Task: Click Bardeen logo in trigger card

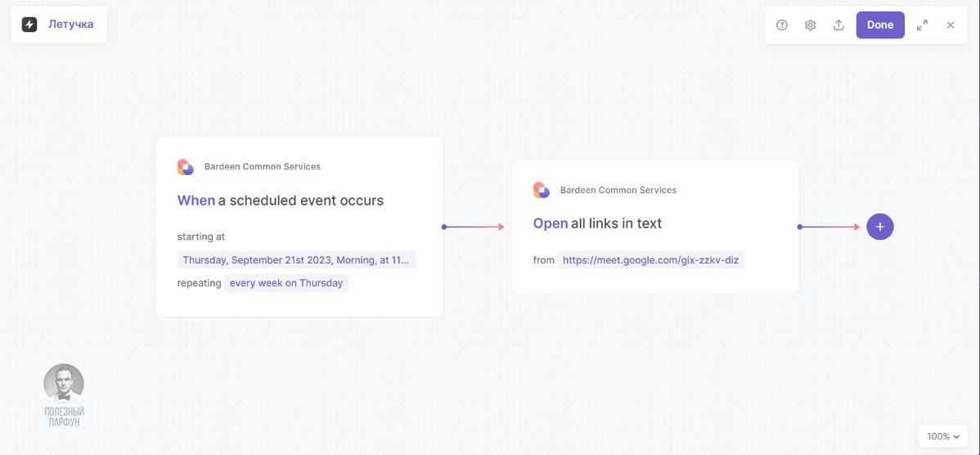Action: (x=186, y=167)
